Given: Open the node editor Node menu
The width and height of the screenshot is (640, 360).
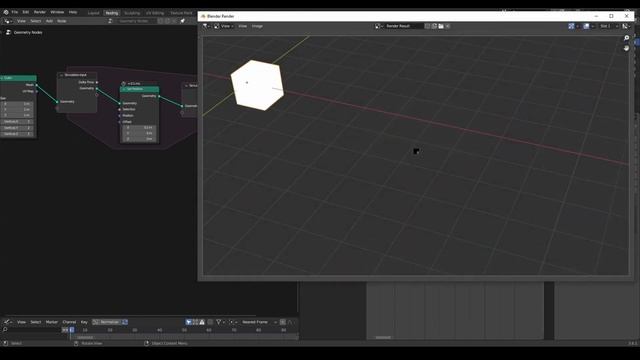Looking at the screenshot, I should point(62,21).
